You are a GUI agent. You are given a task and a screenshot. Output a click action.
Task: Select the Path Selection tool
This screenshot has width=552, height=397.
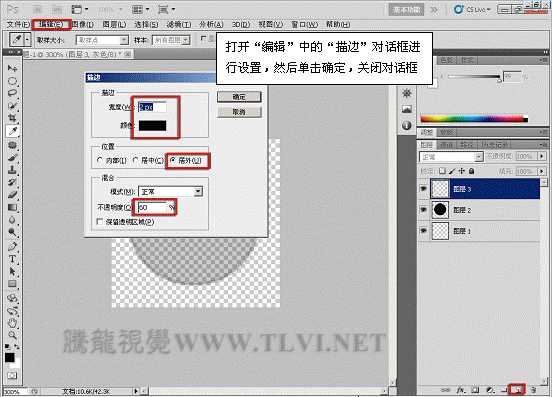12,271
